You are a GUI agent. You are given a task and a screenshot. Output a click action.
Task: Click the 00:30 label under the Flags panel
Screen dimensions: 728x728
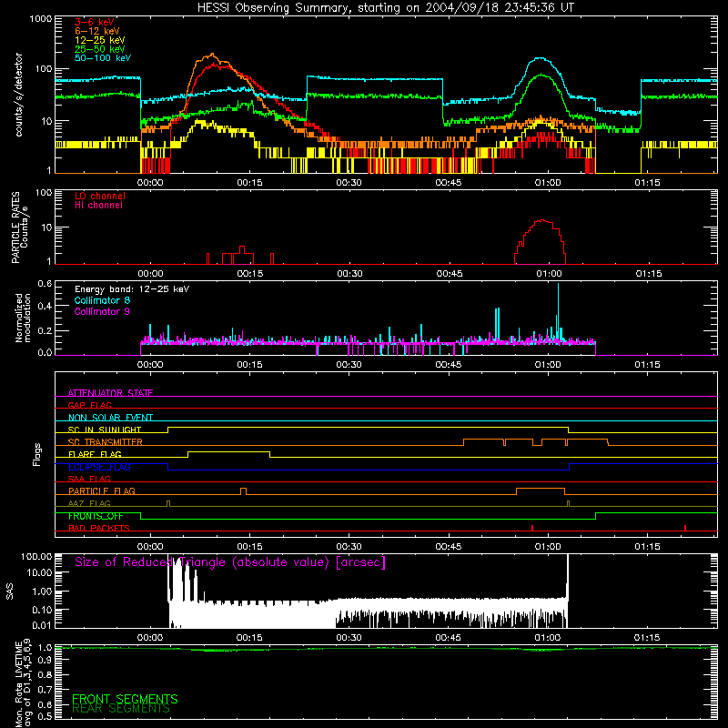tap(349, 547)
